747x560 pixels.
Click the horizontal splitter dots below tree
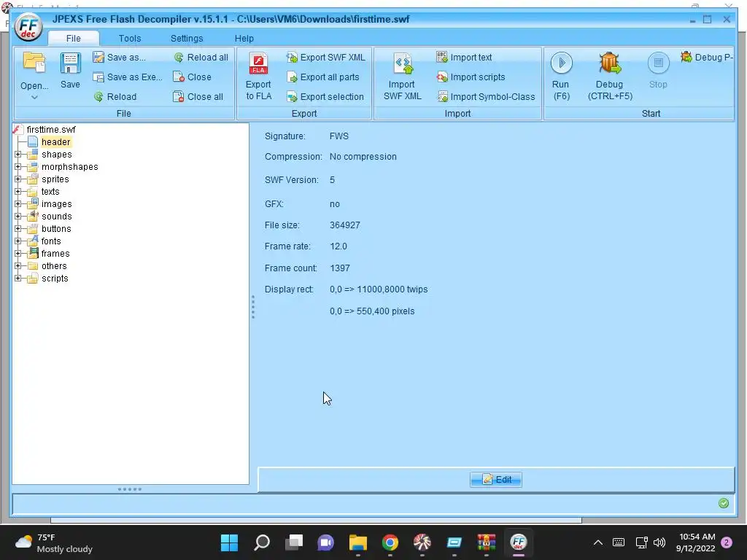pyautogui.click(x=130, y=489)
